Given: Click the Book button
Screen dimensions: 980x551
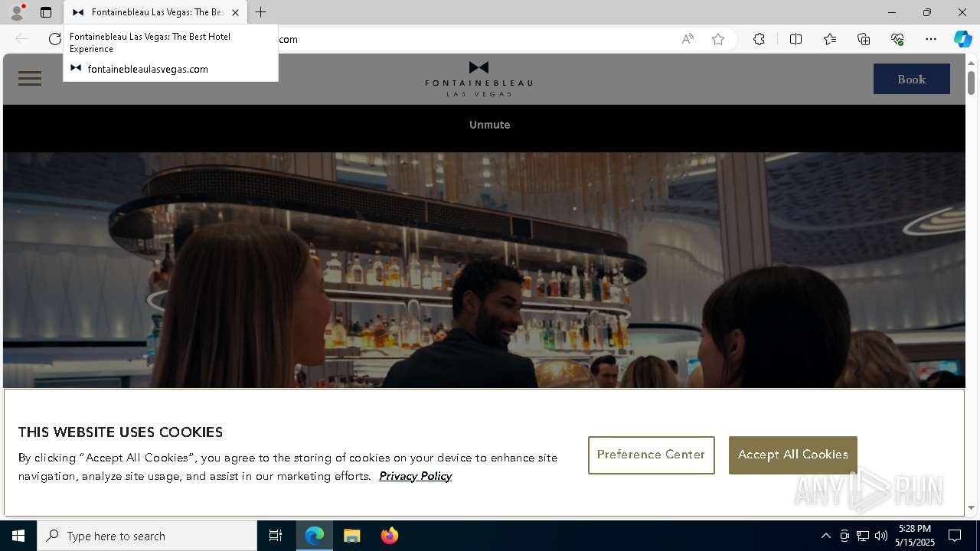Looking at the screenshot, I should click(911, 79).
